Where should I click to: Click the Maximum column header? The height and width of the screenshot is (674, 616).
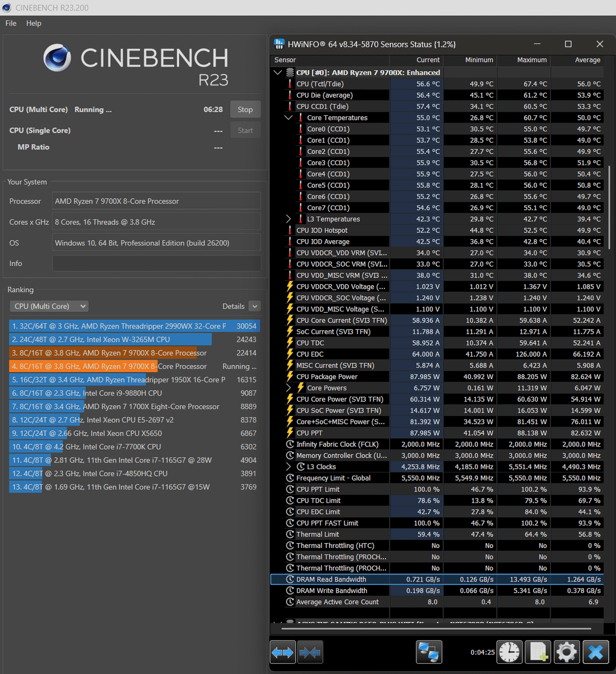coord(532,60)
